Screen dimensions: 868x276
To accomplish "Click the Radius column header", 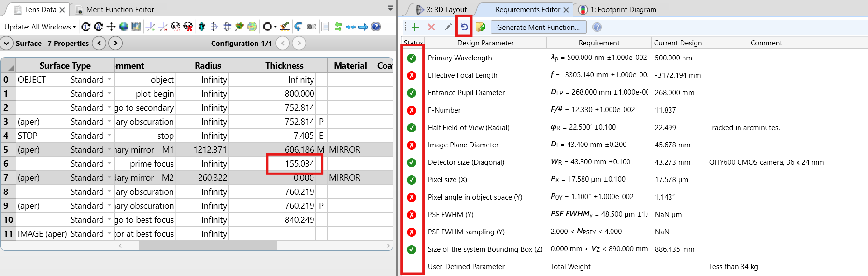I will (208, 65).
